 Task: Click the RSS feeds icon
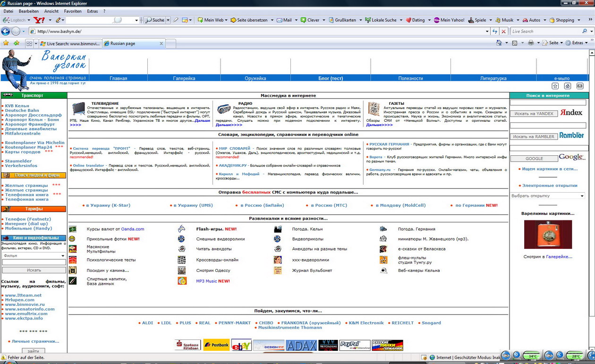pyautogui.click(x=515, y=43)
